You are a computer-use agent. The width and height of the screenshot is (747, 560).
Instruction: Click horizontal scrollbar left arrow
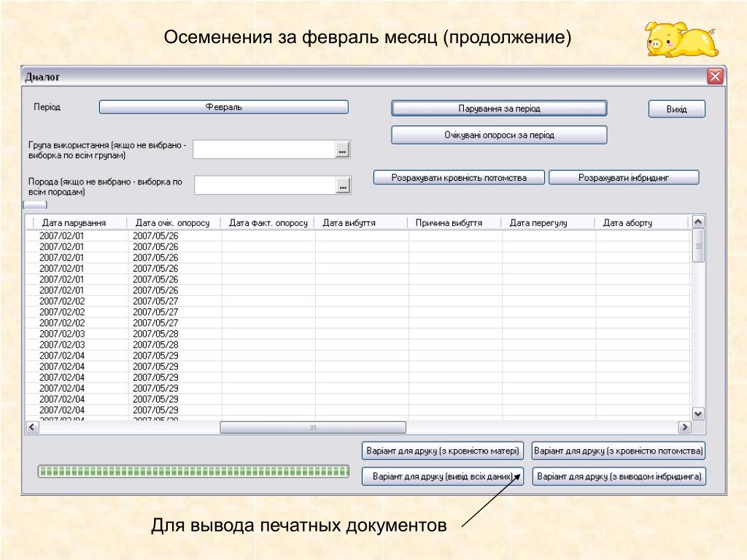(32, 427)
